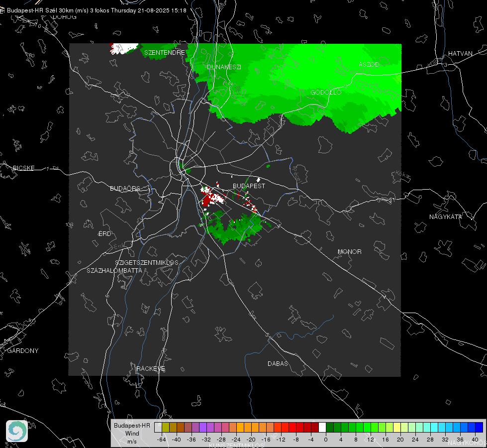The width and height of the screenshot is (487, 448).
Task: Click the -64 value in the wind legend
Action: coord(162,440)
